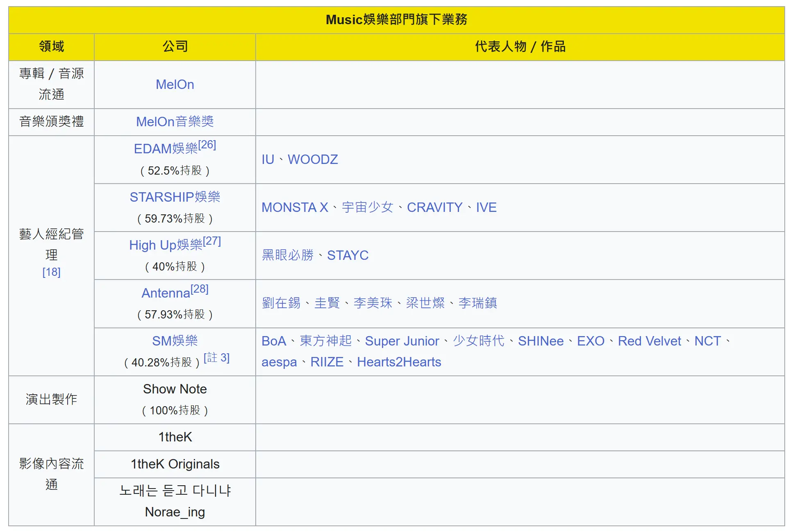Open the 李瑞鎮 link

pos(478,303)
